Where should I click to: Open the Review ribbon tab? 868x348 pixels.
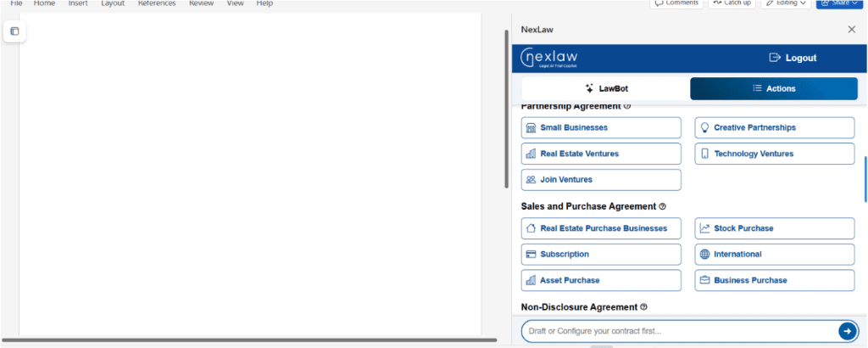tap(202, 3)
